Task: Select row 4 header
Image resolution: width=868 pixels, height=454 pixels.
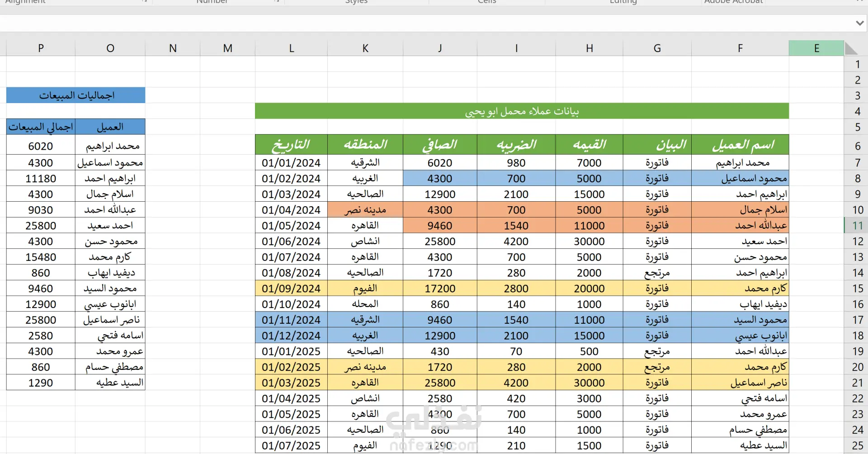Action: point(856,111)
